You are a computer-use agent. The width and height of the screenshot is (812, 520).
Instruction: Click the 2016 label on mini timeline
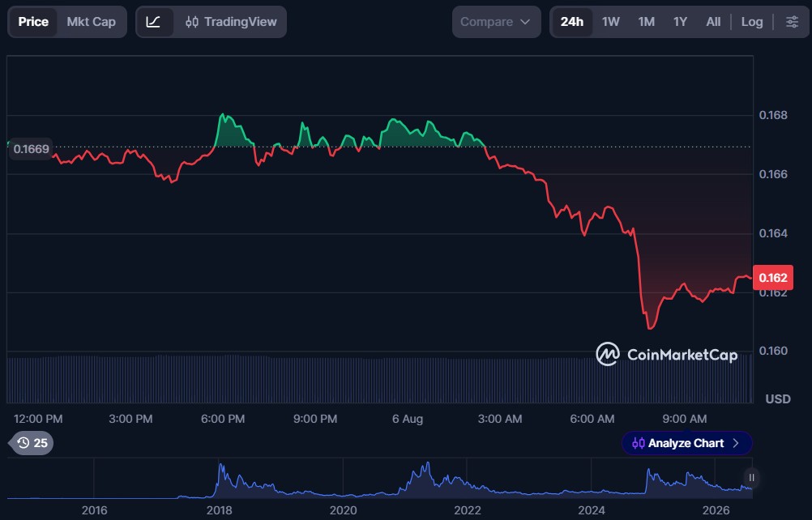click(94, 511)
